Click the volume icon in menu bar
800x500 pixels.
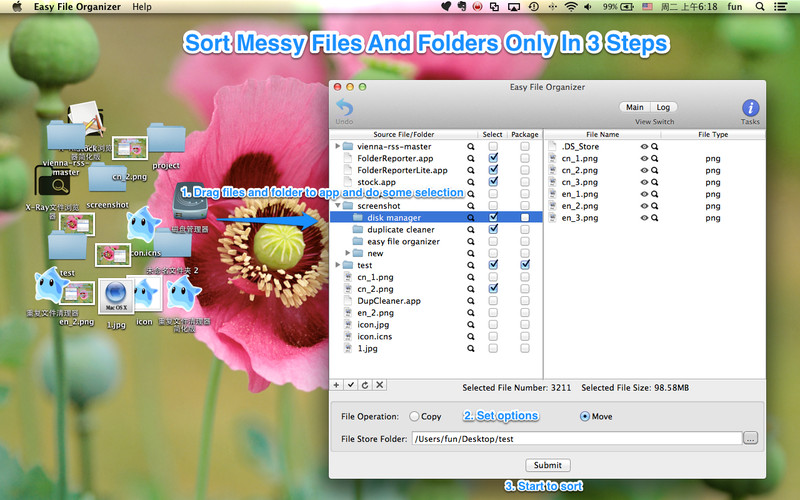tap(588, 7)
